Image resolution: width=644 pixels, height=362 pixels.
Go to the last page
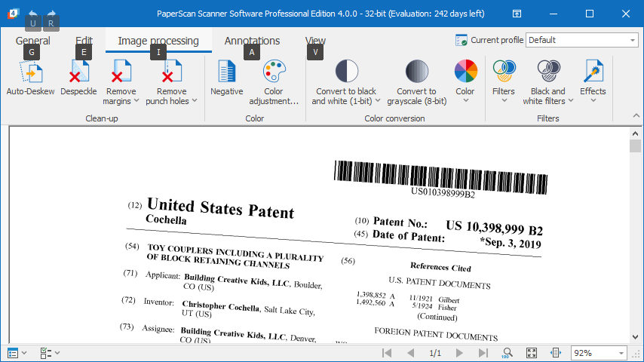pyautogui.click(x=483, y=353)
